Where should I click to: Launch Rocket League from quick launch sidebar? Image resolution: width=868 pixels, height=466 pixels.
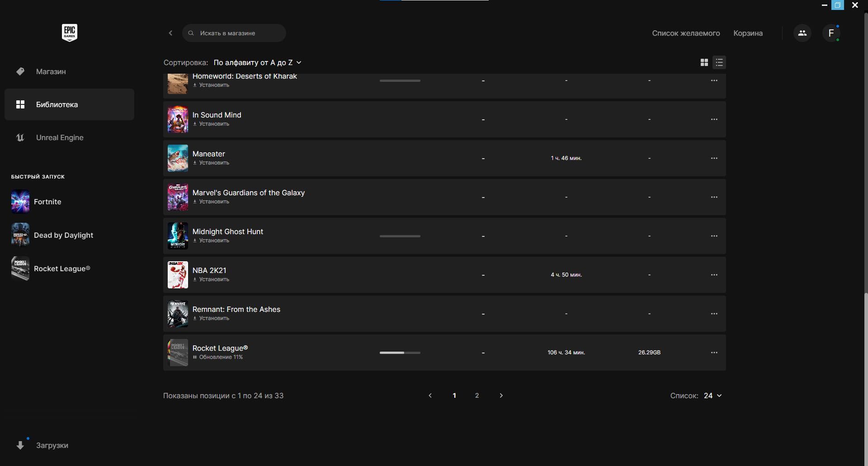point(51,268)
